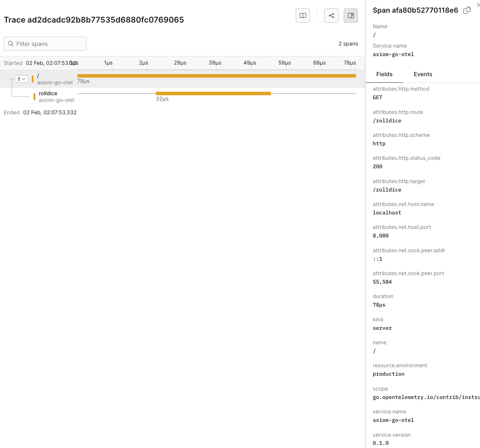This screenshot has width=480, height=448.
Task: Click the search icon in Filter spans box
Action: tap(11, 44)
